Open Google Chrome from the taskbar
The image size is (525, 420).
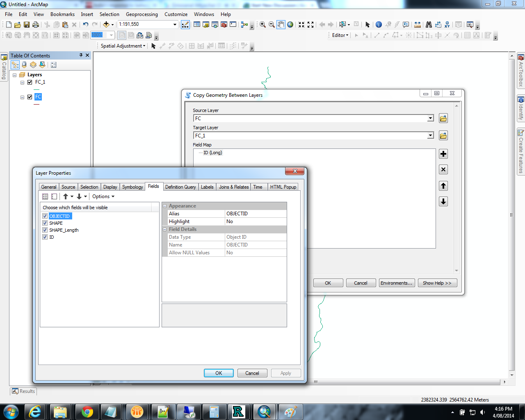pos(87,411)
